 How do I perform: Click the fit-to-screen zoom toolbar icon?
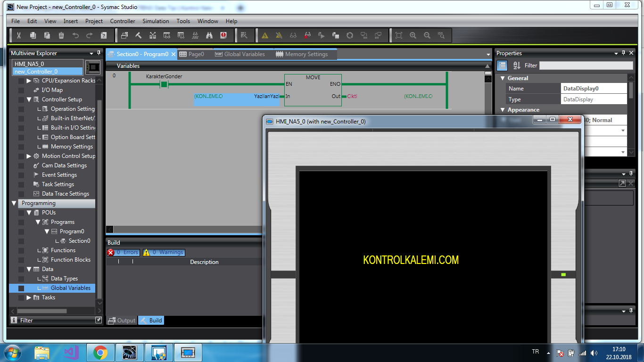tap(399, 35)
